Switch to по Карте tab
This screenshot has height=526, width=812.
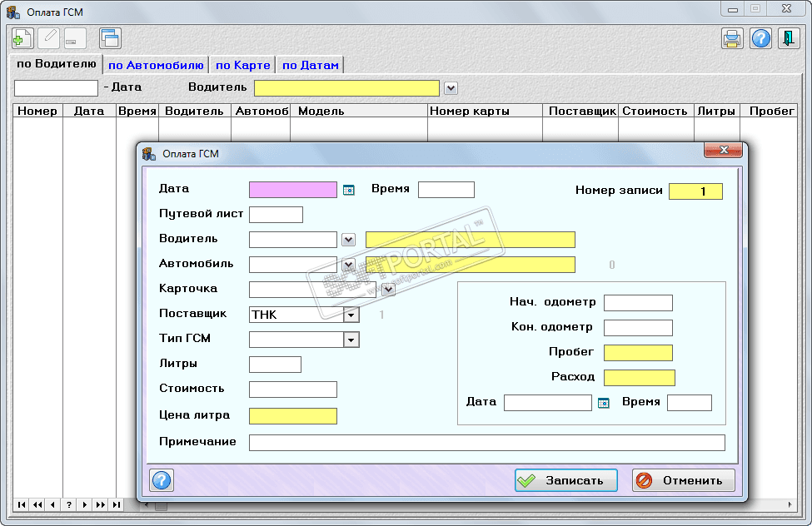point(243,65)
